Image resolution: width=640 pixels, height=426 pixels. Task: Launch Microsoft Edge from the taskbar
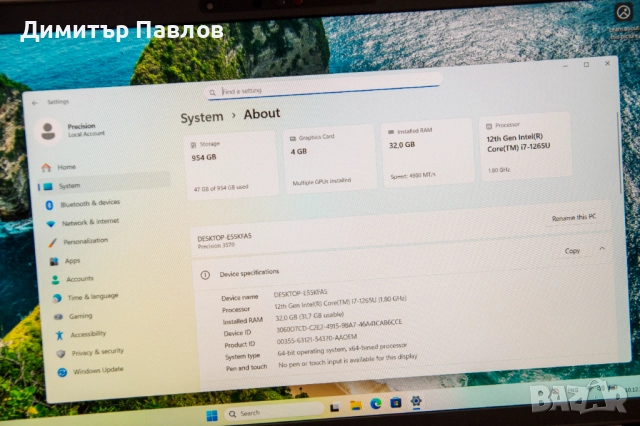[376, 404]
